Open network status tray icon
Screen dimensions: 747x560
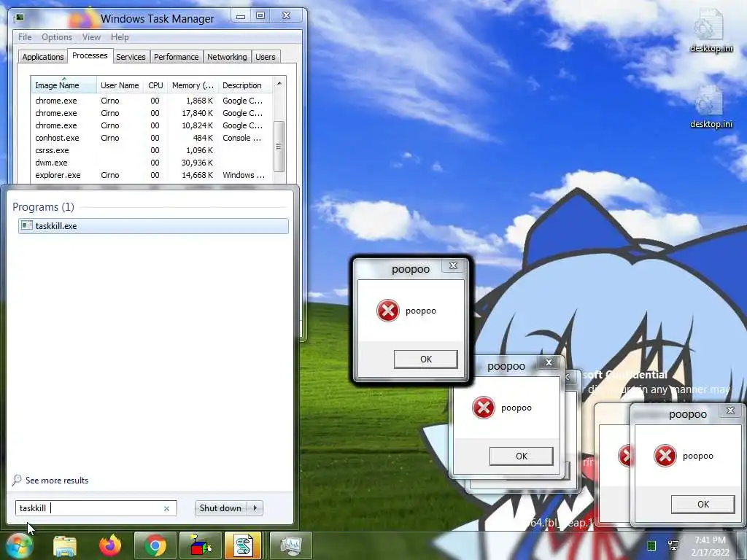coord(673,545)
